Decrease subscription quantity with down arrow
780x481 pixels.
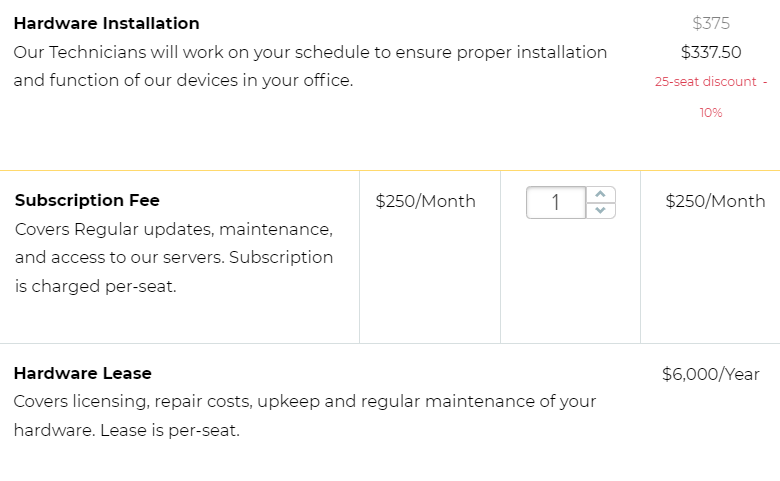[600, 210]
